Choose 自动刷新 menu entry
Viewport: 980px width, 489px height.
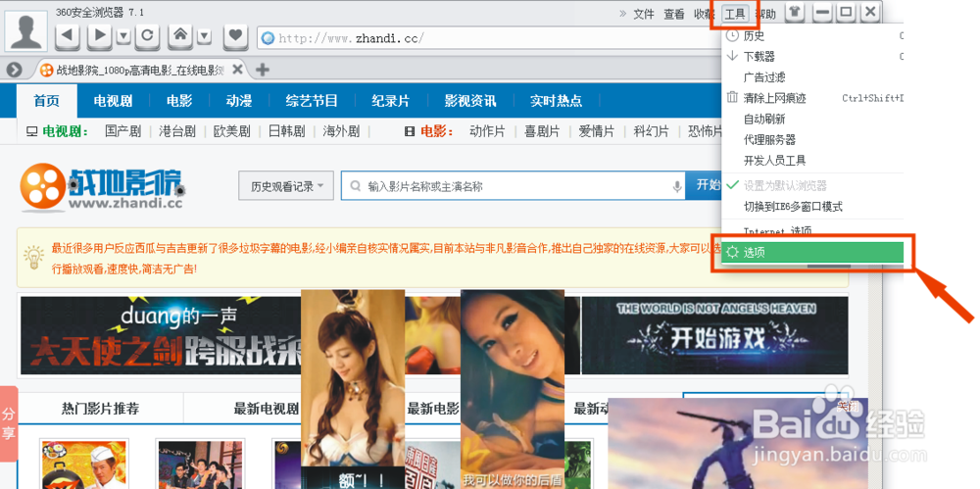[x=812, y=119]
